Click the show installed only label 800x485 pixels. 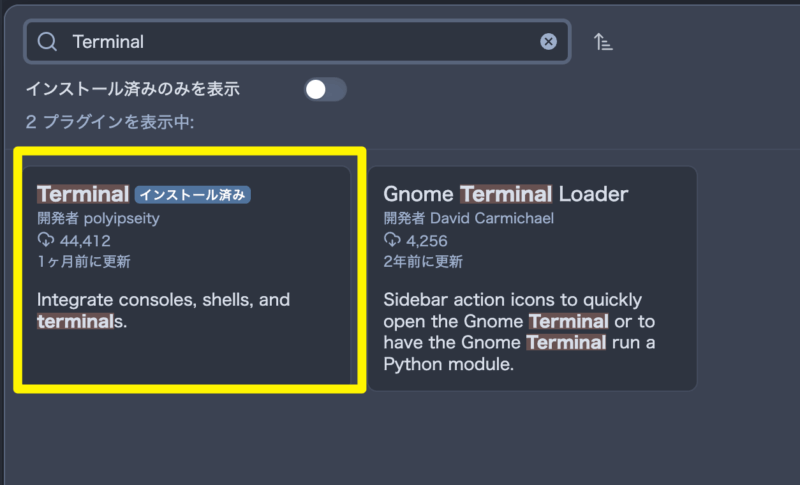pos(133,89)
